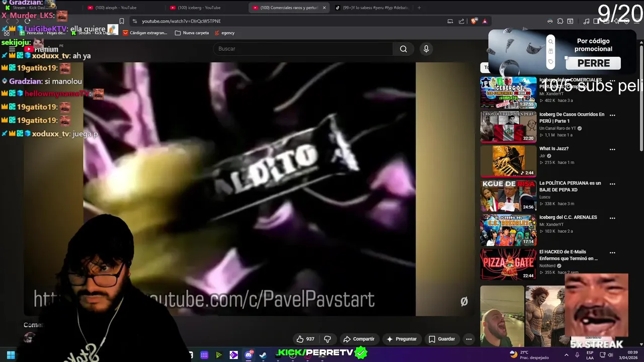The image size is (644, 362).
Task: Open the egency bookmark
Action: [224, 33]
